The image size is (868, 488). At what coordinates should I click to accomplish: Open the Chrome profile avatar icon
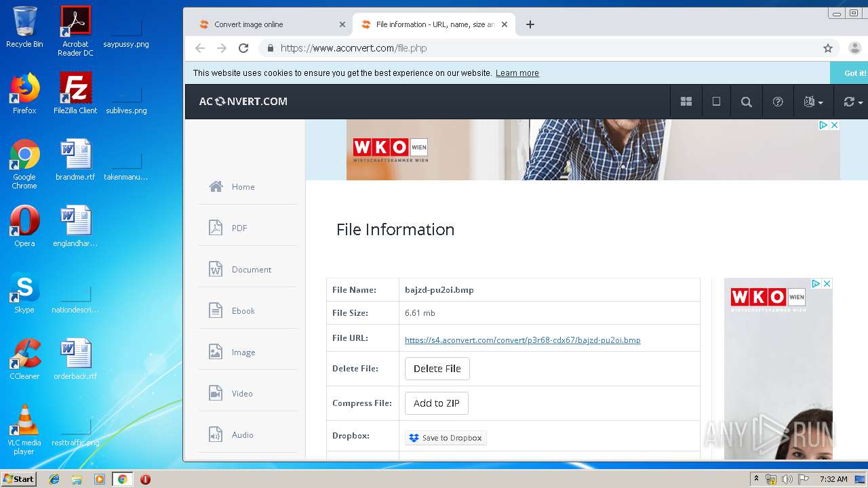[855, 48]
